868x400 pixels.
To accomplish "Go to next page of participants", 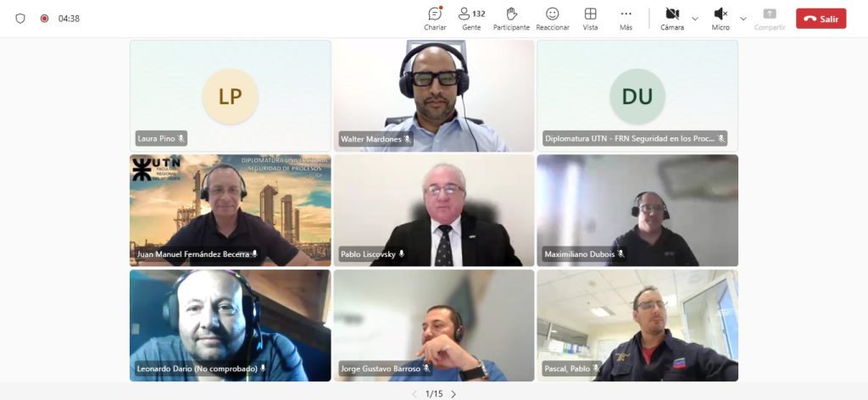I will click(453, 394).
